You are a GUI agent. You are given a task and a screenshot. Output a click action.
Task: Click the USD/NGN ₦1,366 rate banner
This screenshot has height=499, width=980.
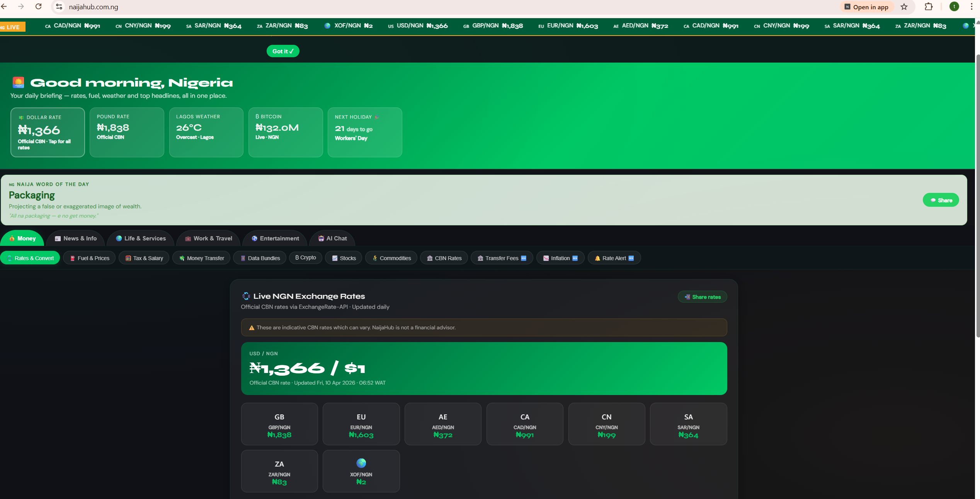click(x=484, y=368)
